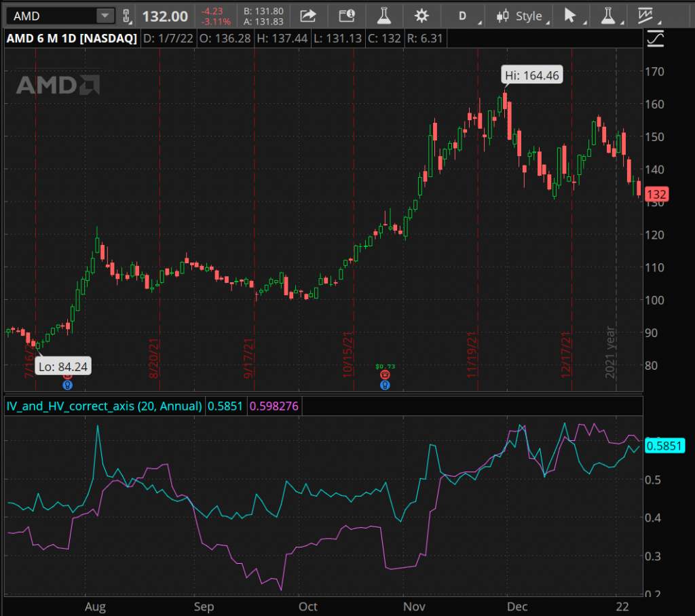Click the close value C: 132

click(384, 39)
